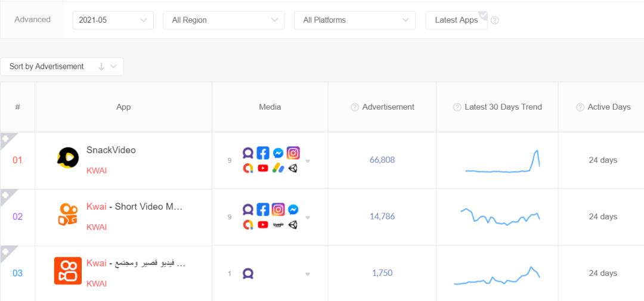Click Arabic Kwai 30-day trend chart

(x=497, y=275)
